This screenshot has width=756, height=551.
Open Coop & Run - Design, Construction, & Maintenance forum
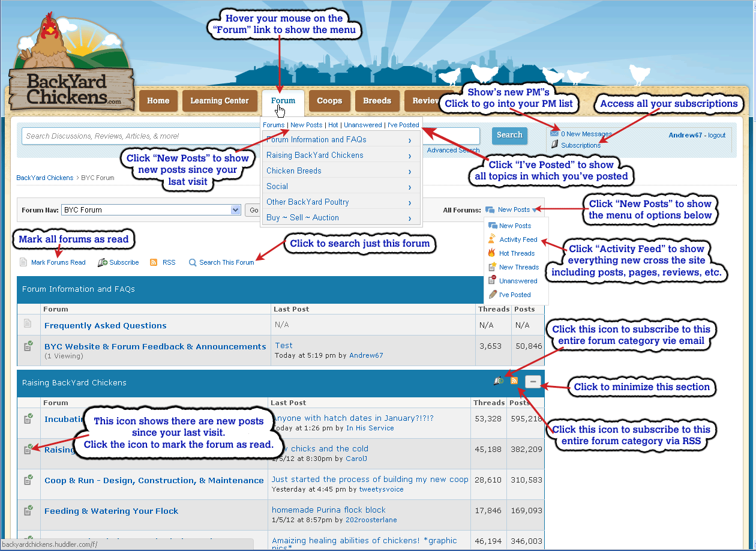pos(154,480)
